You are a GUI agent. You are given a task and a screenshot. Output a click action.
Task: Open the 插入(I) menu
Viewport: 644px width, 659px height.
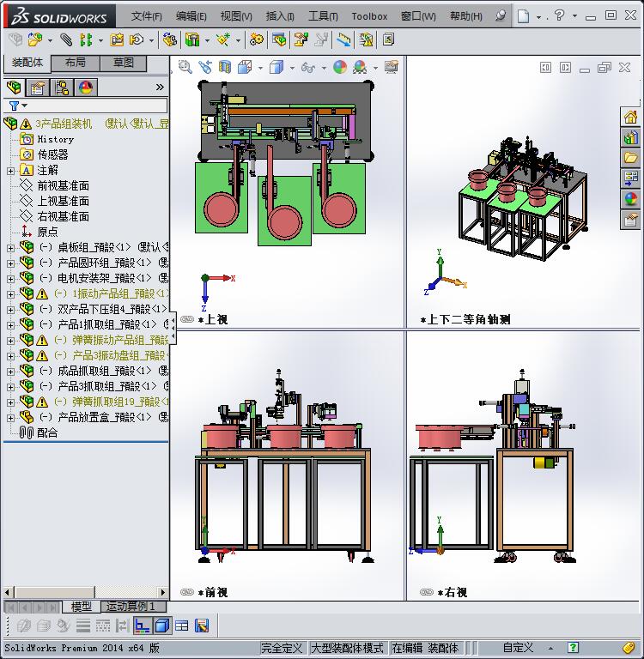coord(280,16)
